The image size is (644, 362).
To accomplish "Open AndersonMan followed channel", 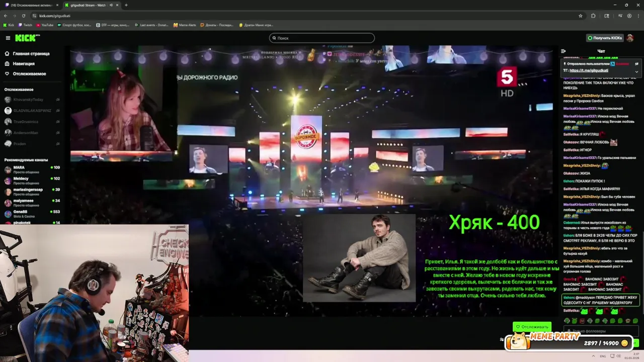I will click(31, 133).
